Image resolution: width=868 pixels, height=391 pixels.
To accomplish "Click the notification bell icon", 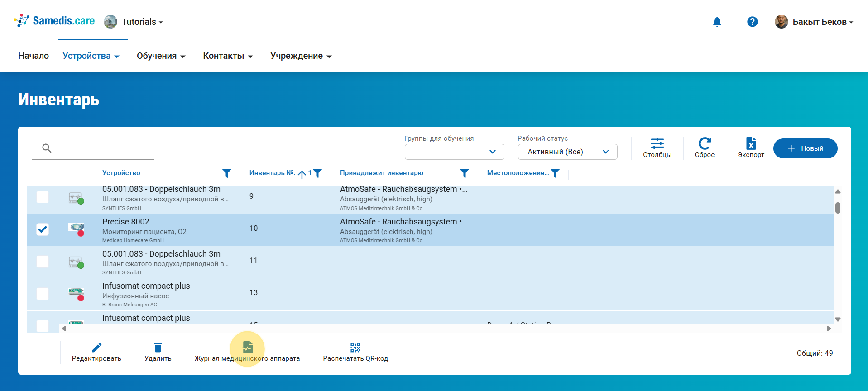I will (x=717, y=22).
